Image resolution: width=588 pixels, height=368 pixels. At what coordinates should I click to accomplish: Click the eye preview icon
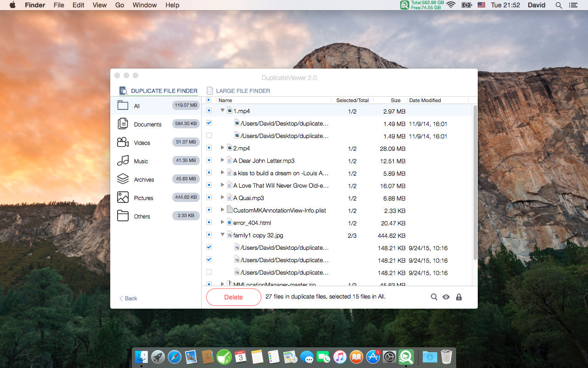[x=446, y=297]
